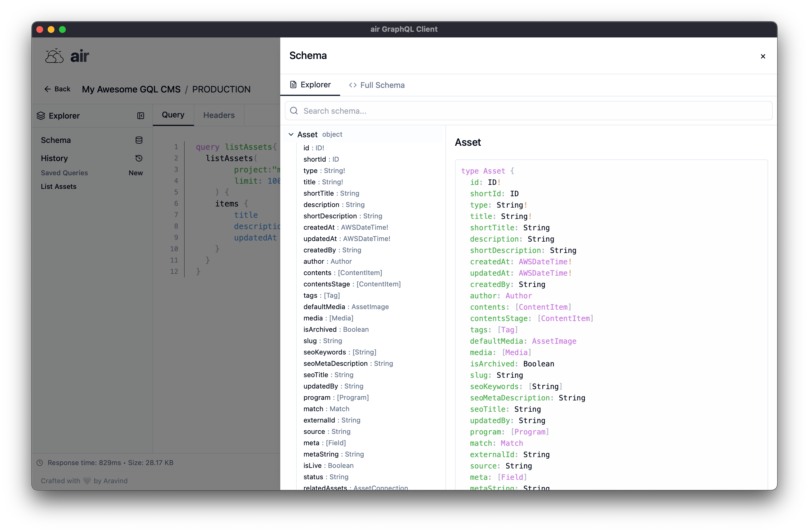Click the magnifier icon in the schema search
Image resolution: width=809 pixels, height=532 pixels.
click(x=294, y=111)
